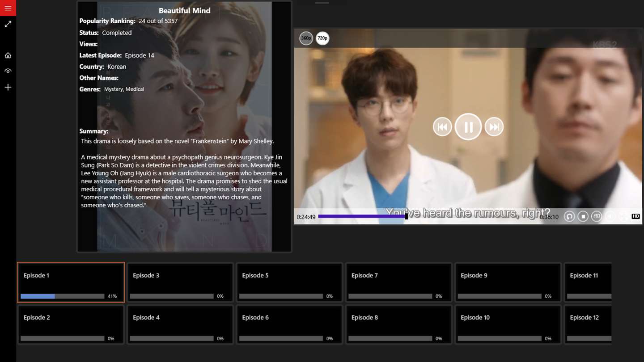Go to the Home page
The height and width of the screenshot is (362, 644).
pyautogui.click(x=8, y=55)
